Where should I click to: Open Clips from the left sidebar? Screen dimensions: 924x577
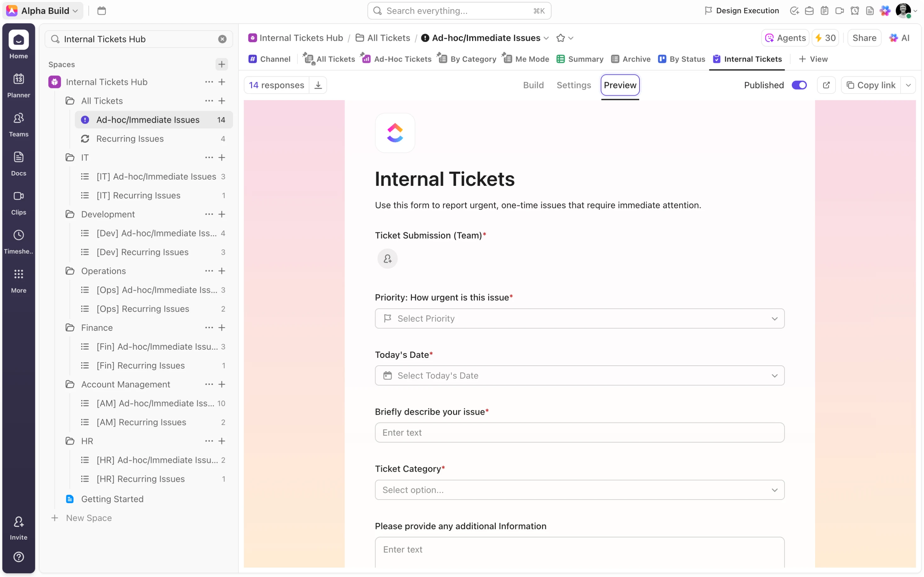18,202
